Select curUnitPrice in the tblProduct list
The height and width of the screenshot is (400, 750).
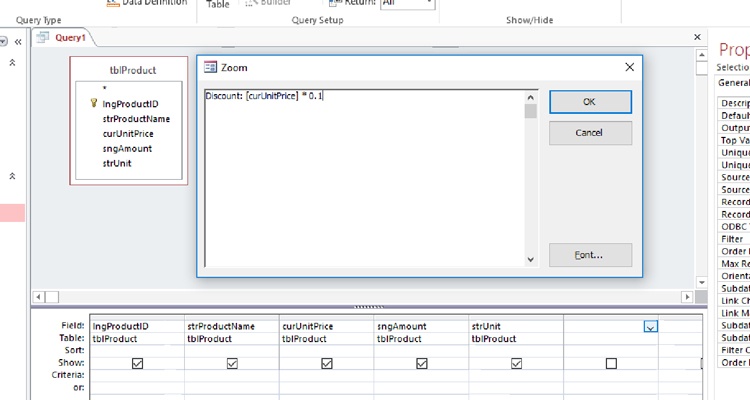coord(128,133)
